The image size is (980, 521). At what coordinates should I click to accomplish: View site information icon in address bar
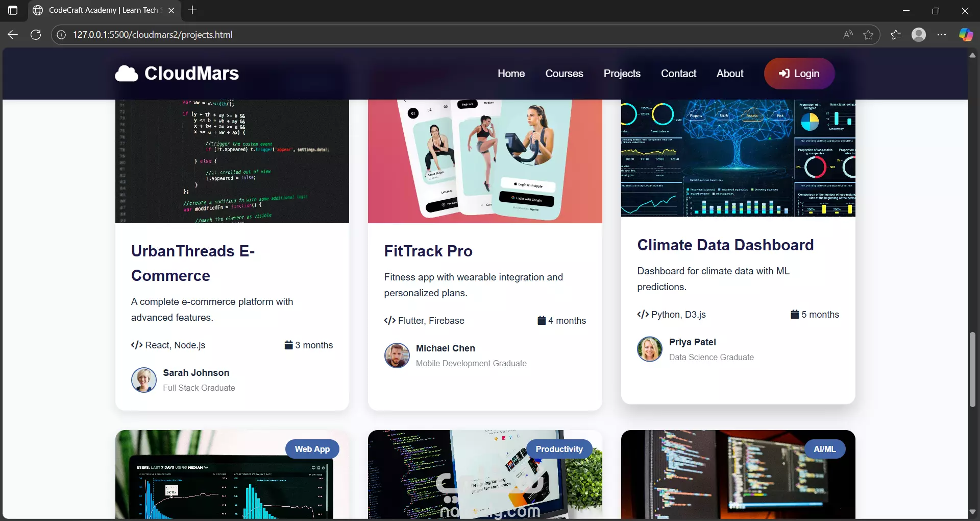(x=61, y=35)
